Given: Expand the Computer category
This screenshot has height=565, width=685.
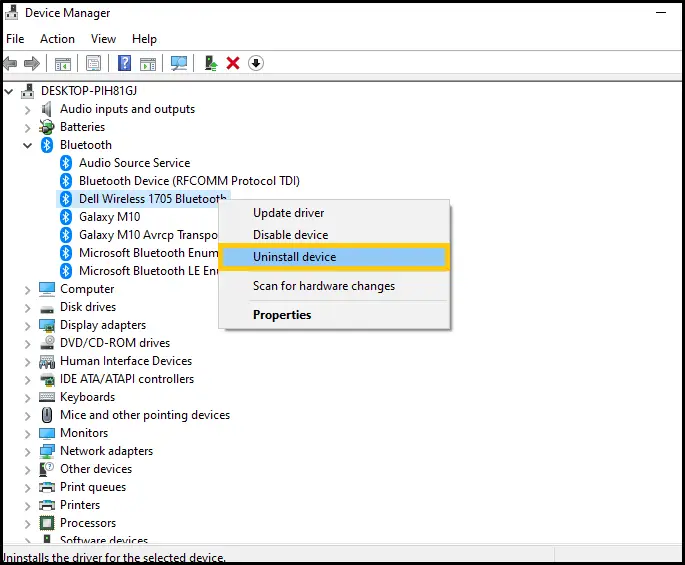Looking at the screenshot, I should click(x=28, y=290).
